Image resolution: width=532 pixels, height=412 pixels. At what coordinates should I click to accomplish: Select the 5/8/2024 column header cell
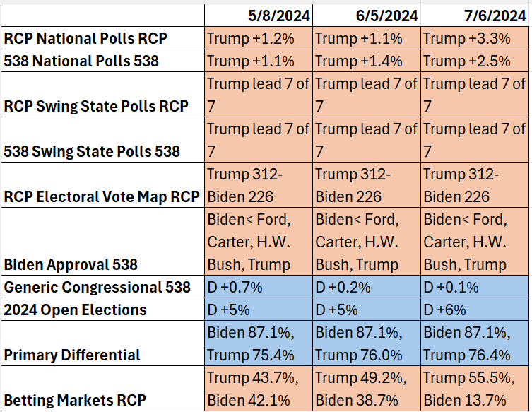tap(259, 15)
